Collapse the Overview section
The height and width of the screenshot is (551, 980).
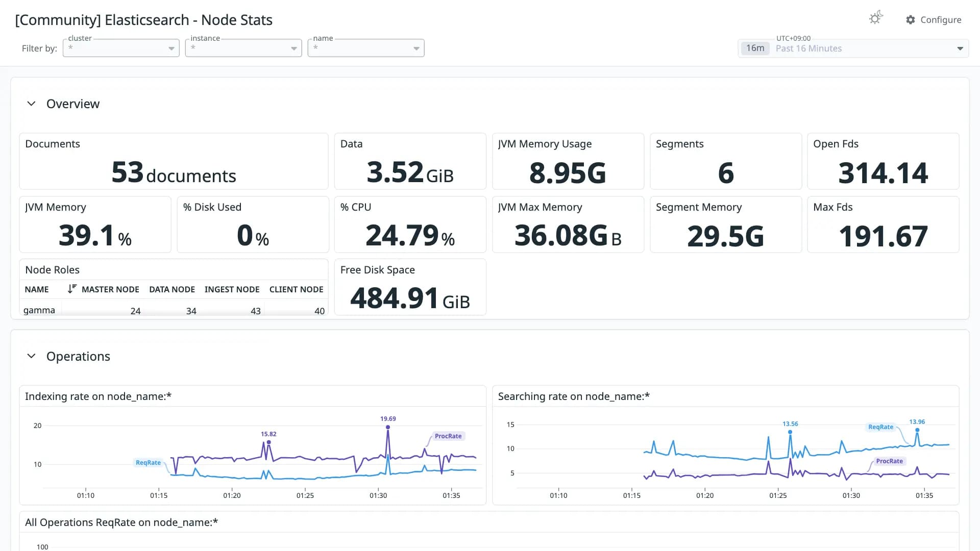[31, 104]
